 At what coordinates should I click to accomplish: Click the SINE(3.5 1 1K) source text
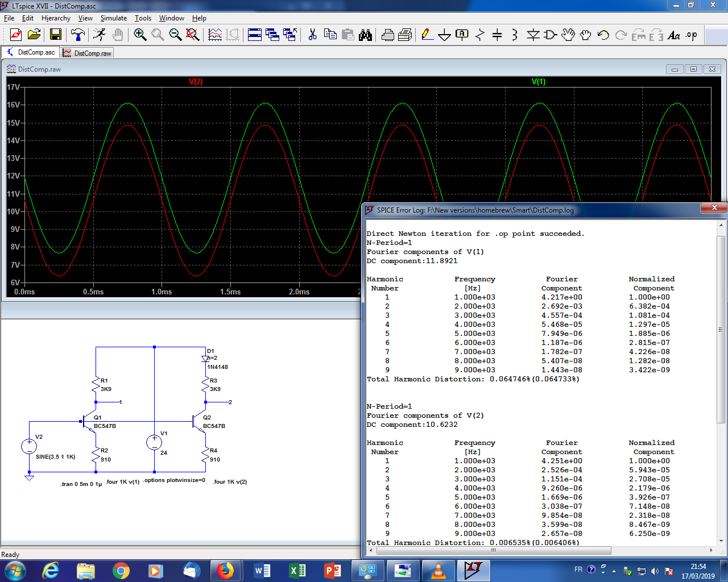click(x=55, y=457)
